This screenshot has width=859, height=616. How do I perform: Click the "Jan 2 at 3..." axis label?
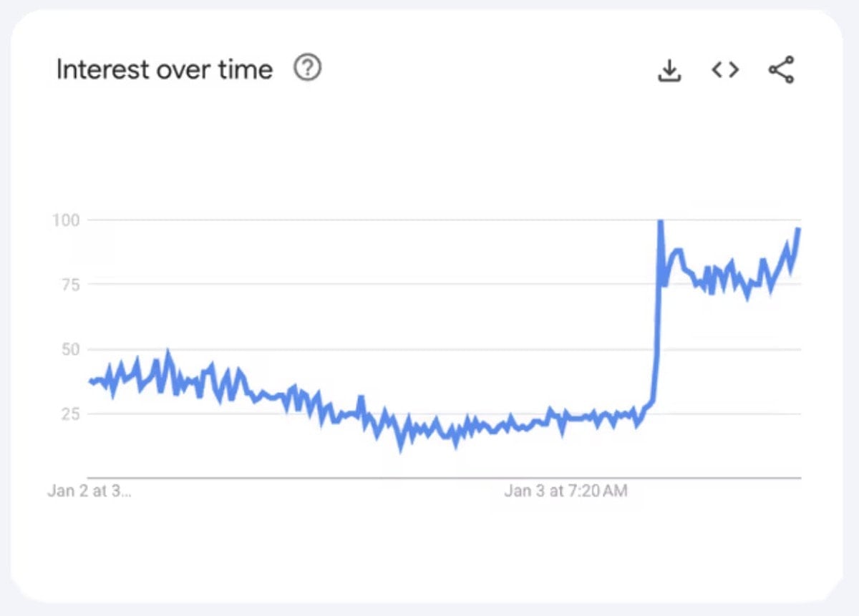tap(89, 492)
